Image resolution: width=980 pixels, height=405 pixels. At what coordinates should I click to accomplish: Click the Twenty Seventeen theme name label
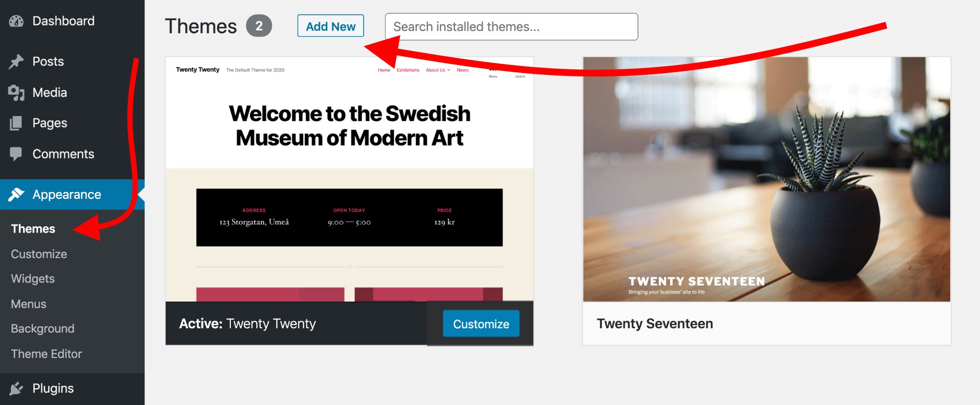[x=655, y=324]
